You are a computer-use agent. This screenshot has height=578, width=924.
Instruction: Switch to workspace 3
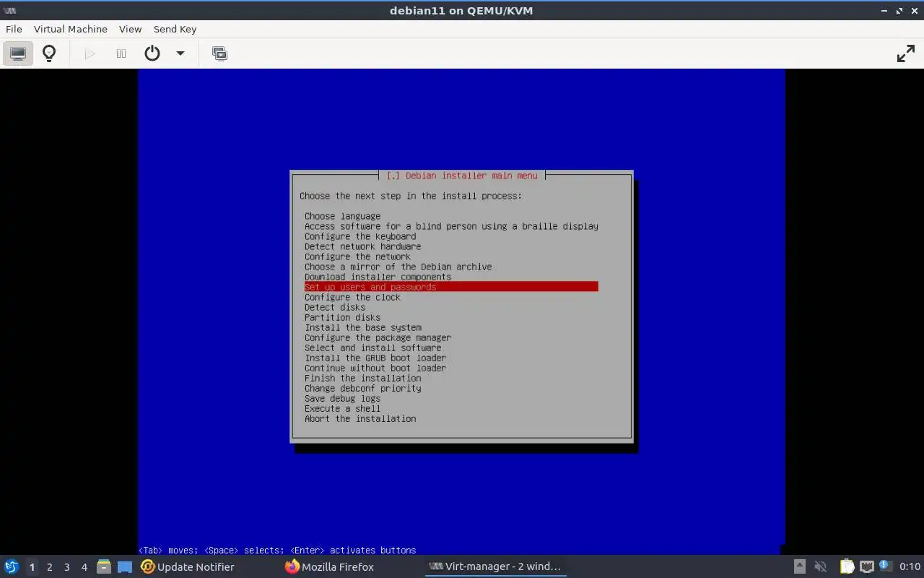(x=66, y=567)
